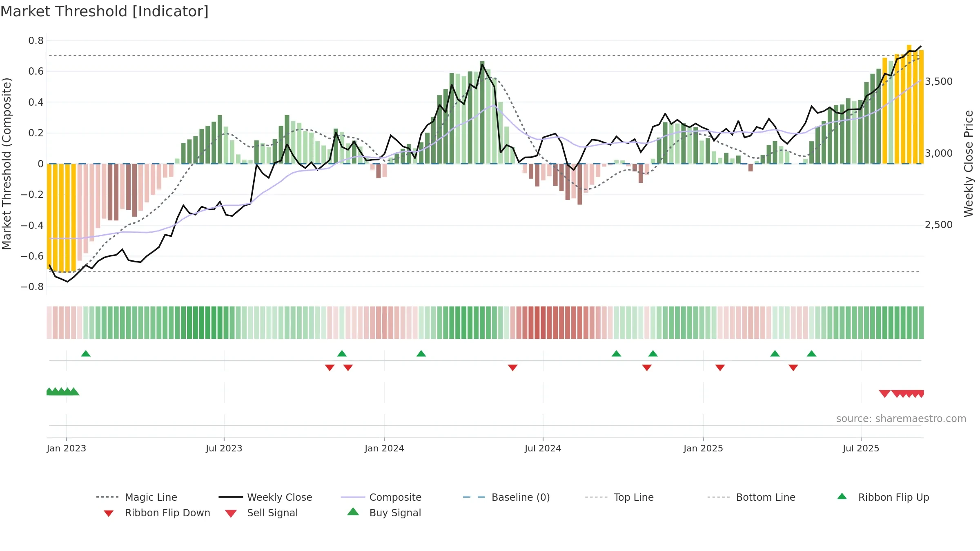The height and width of the screenshot is (551, 980).
Task: Click Ribbon Flip Down marker just before Jul 2024
Action: (x=513, y=368)
